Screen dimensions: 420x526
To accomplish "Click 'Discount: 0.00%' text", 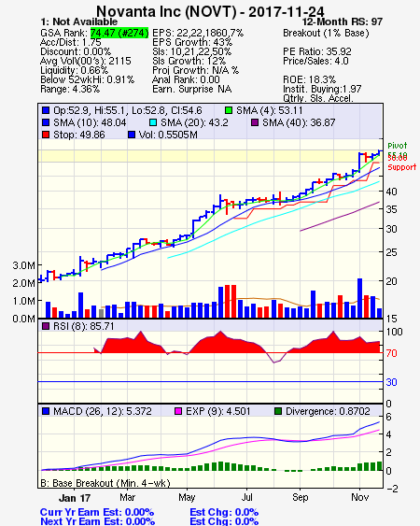I will point(76,51).
